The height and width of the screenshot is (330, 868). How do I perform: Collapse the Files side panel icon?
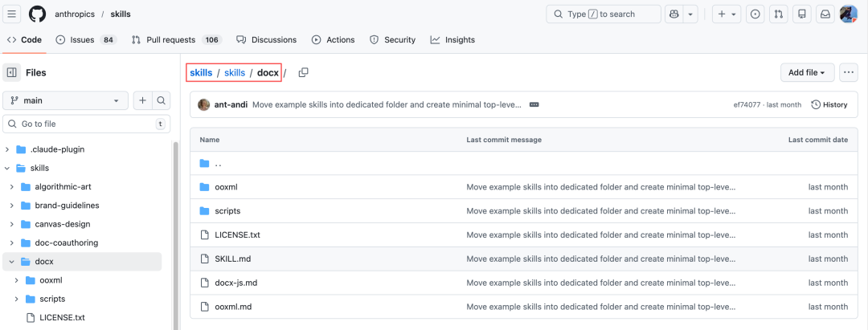pos(11,72)
